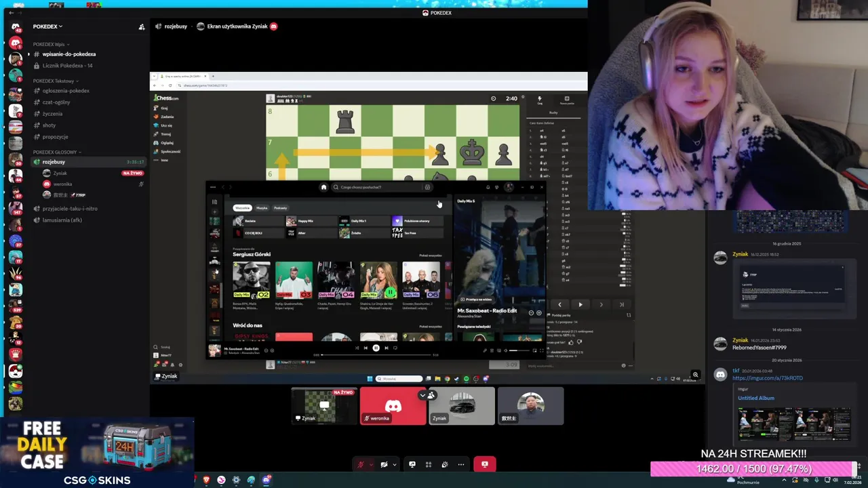The image size is (868, 488).
Task: Click Spotify home icon in the stream
Action: 323,187
